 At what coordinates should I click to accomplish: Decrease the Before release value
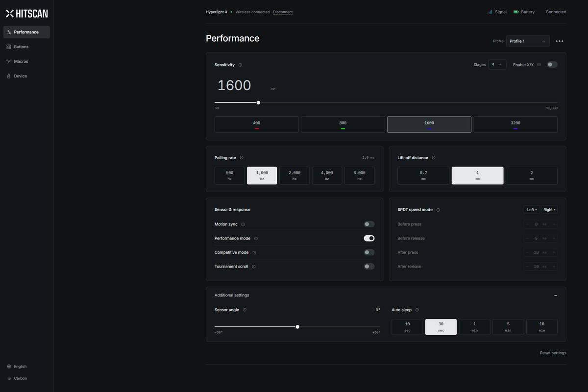pos(527,239)
